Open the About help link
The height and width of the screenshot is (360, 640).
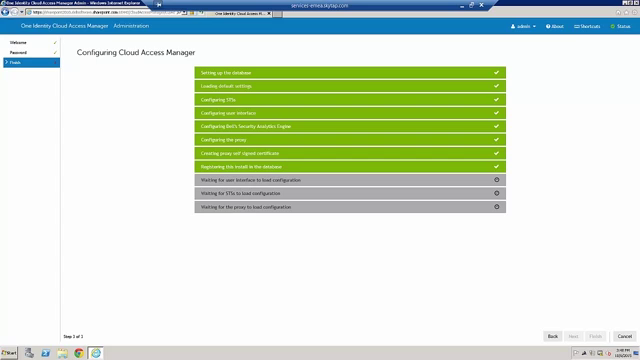(x=555, y=26)
